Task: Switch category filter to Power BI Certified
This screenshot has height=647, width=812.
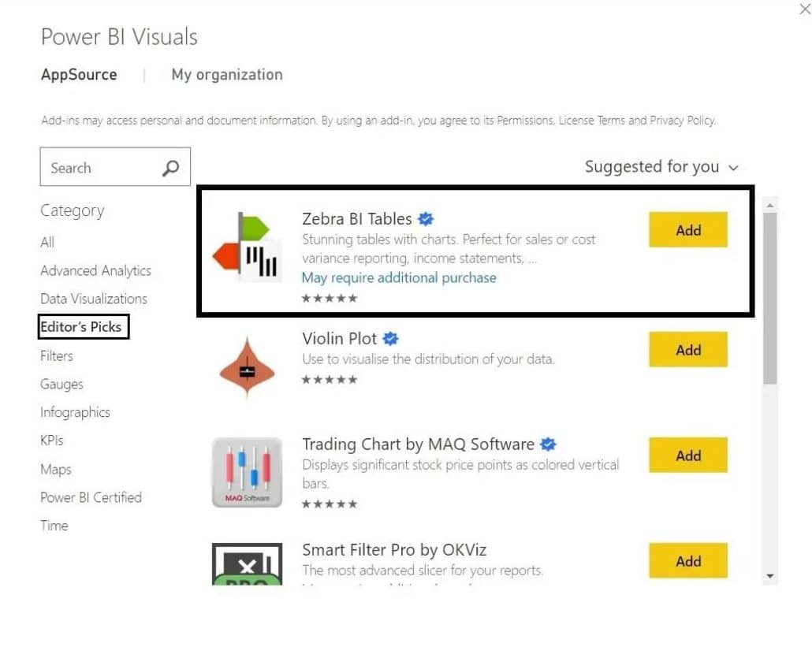Action: pos(91,497)
